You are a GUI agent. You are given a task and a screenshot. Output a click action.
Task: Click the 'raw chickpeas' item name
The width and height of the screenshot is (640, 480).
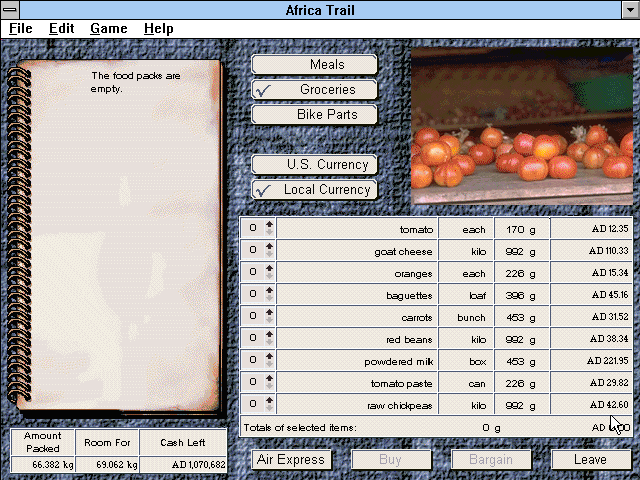pyautogui.click(x=400, y=406)
